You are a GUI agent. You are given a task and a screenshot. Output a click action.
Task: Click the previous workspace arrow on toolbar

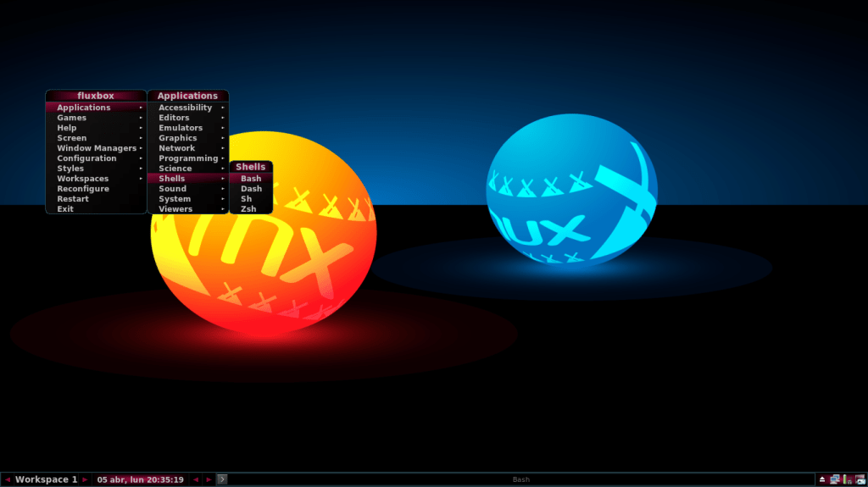(x=8, y=479)
